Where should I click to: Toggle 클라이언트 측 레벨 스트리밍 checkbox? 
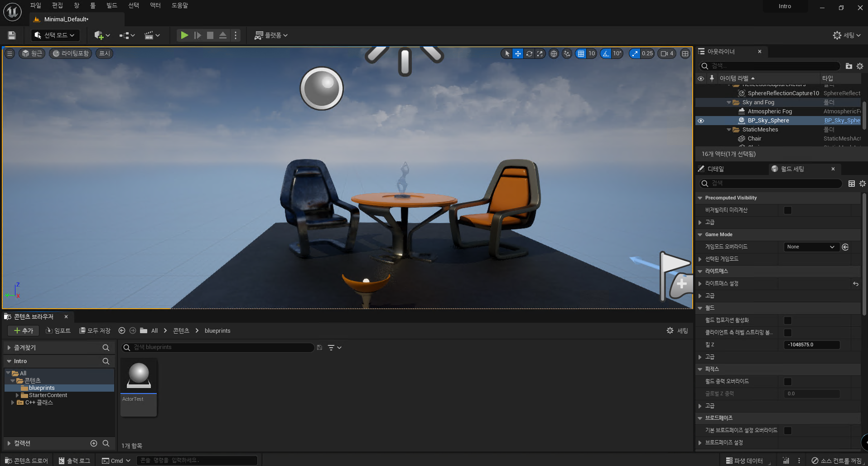[788, 333]
